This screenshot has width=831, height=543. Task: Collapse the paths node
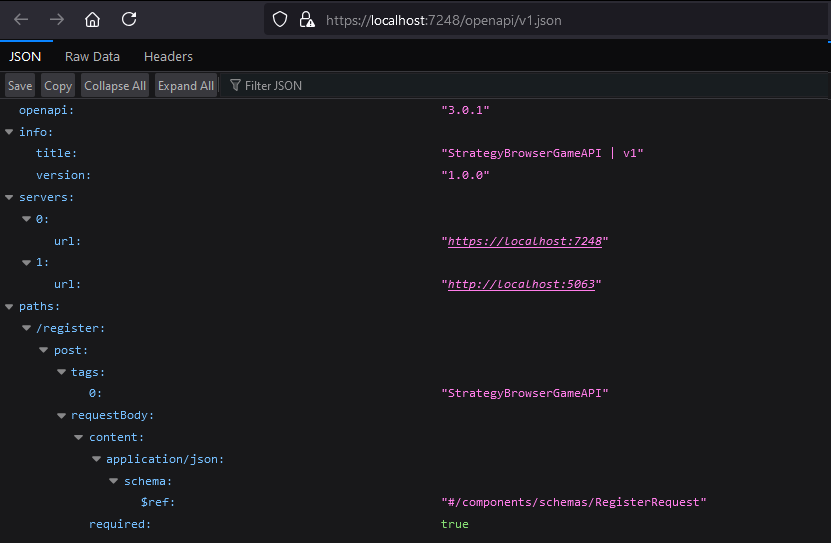[9, 306]
